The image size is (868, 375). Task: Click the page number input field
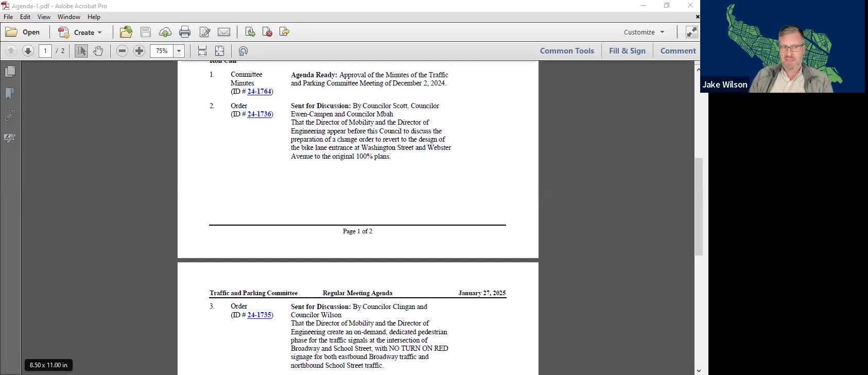point(45,51)
